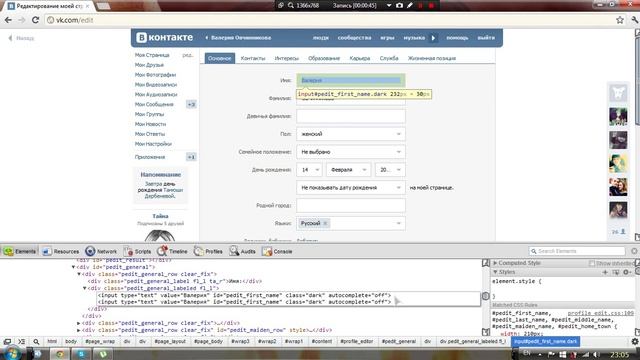The width and height of the screenshot is (640, 360).
Task: Open the Network panel in DevTools
Action: point(101,251)
